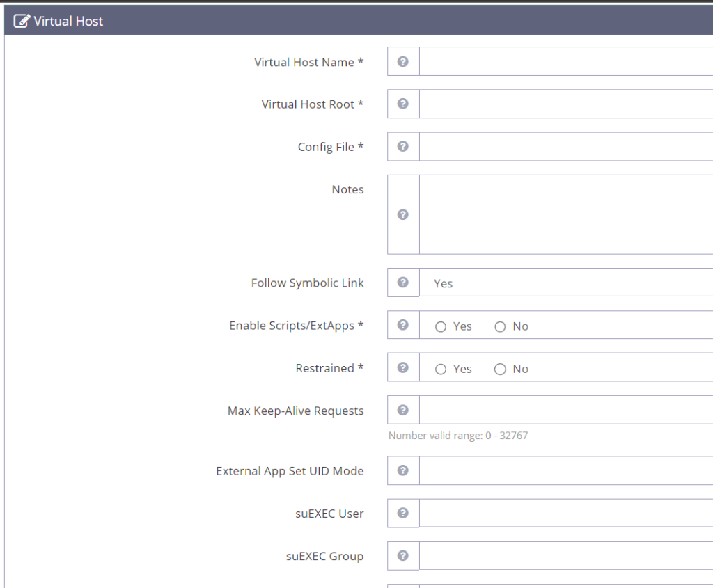Open help icon for Virtual Host Name
This screenshot has width=713, height=588.
403,61
